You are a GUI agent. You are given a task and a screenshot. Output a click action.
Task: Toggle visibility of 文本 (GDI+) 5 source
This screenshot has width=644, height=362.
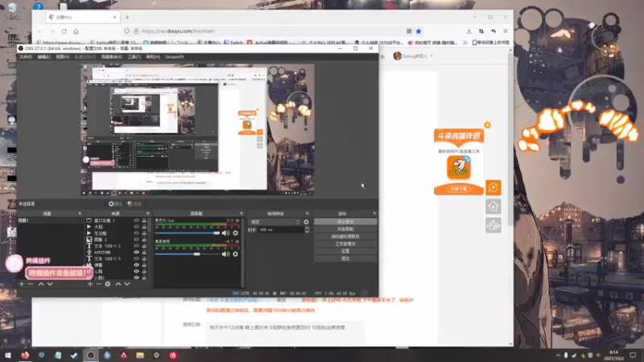(x=136, y=258)
